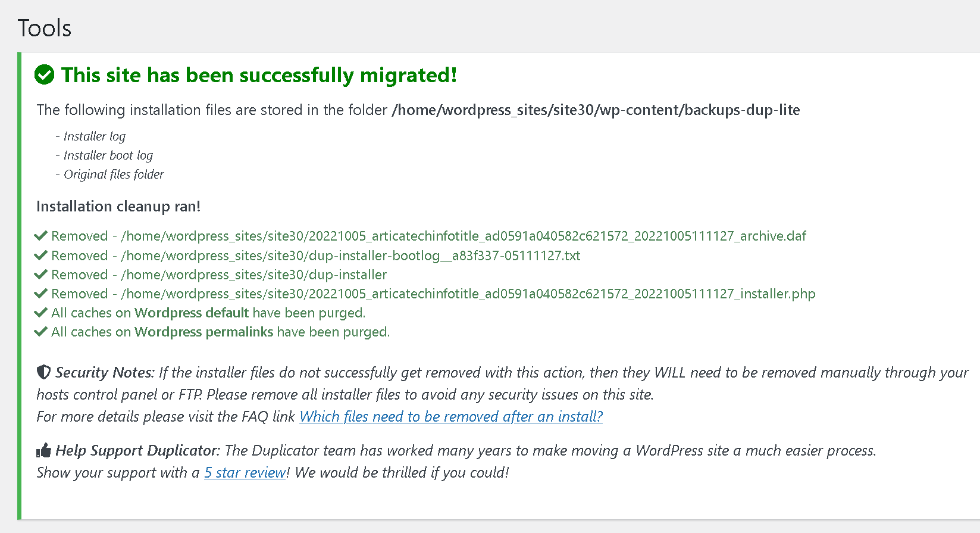Click the Security Notes shield icon
This screenshot has width=980, height=533.
click(x=43, y=372)
